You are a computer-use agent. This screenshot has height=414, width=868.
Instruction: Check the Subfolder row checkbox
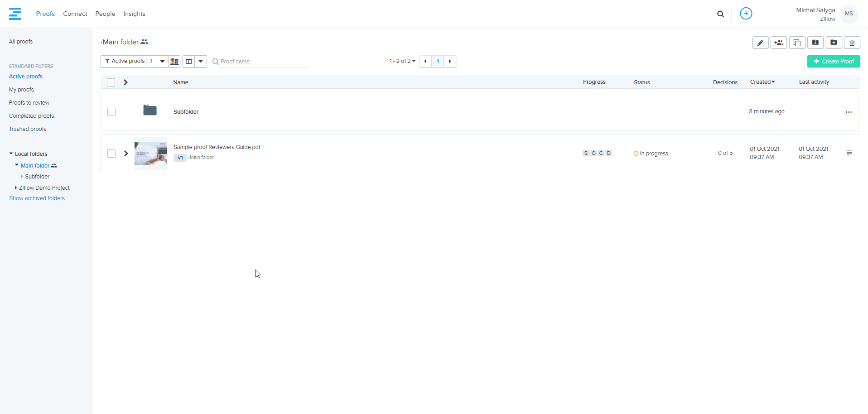pos(111,112)
